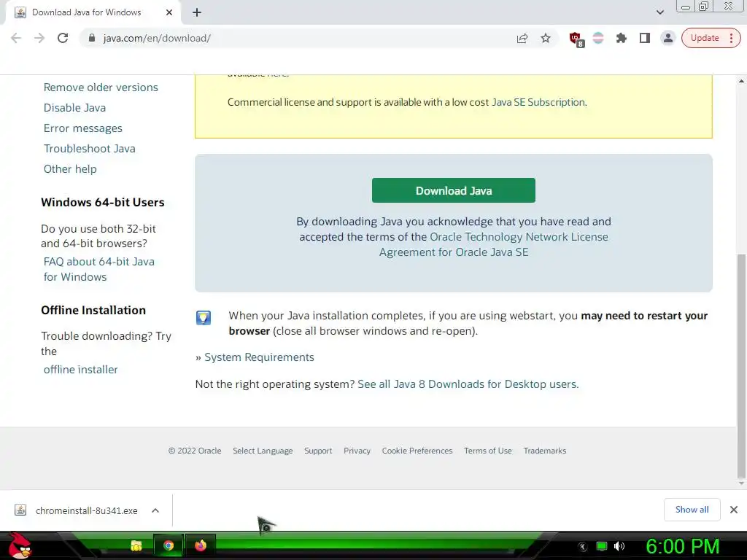Switch to the Chrome taskbar icon
The height and width of the screenshot is (560, 747).
tap(169, 545)
